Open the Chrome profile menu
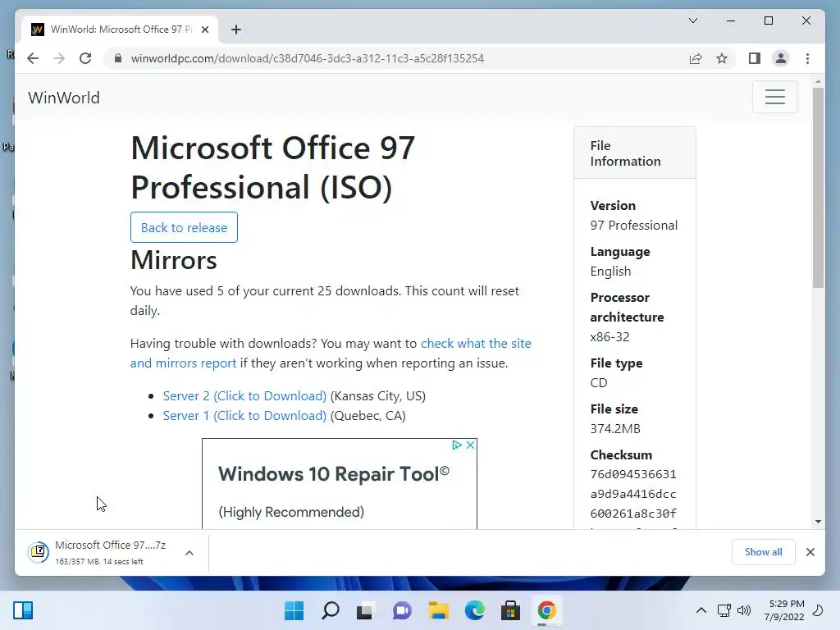The width and height of the screenshot is (840, 630). 781,58
